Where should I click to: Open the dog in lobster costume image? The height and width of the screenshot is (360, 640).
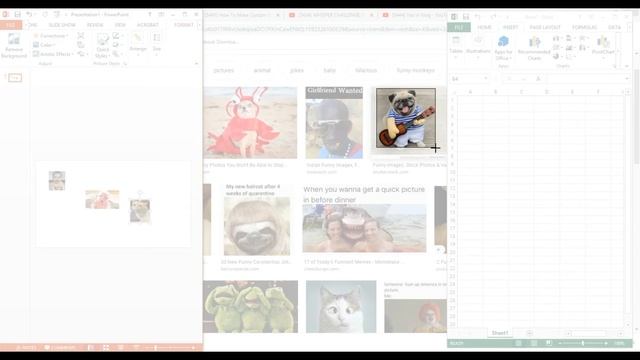click(250, 122)
